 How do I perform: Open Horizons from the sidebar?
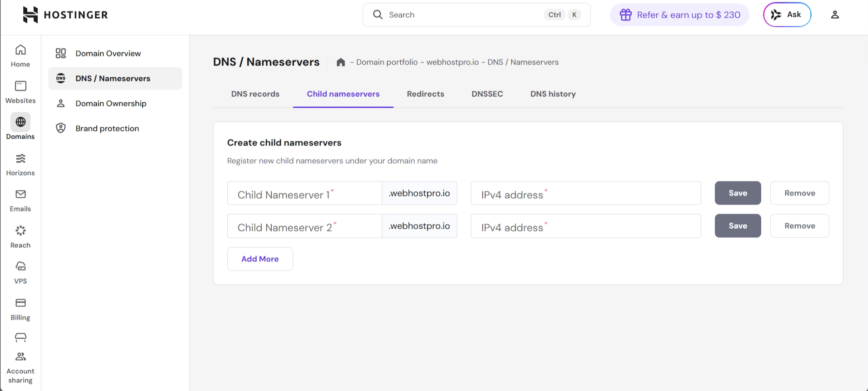tap(20, 165)
